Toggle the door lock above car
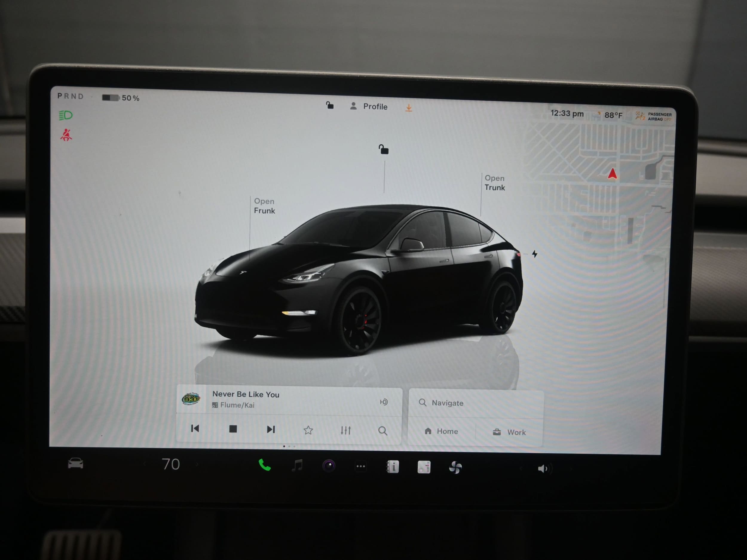The width and height of the screenshot is (747, 560). (x=384, y=149)
